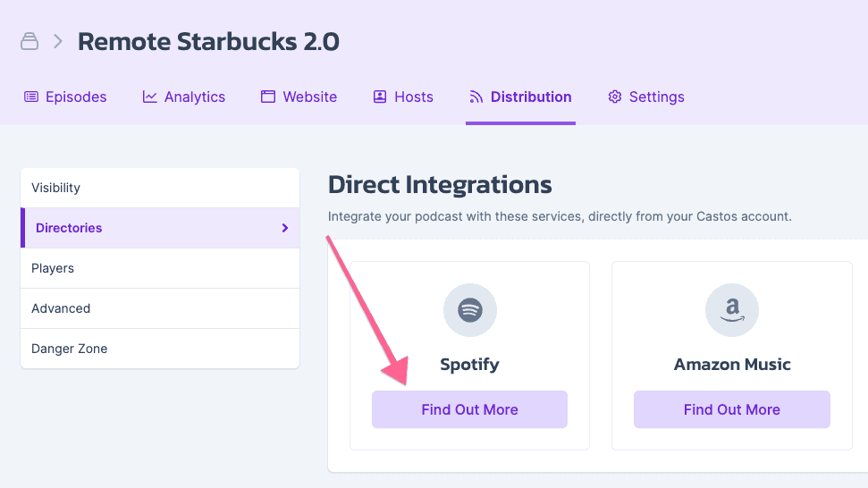Select Visibility in the sidebar menu
Screen dimensions: 868x488
pyautogui.click(x=160, y=188)
